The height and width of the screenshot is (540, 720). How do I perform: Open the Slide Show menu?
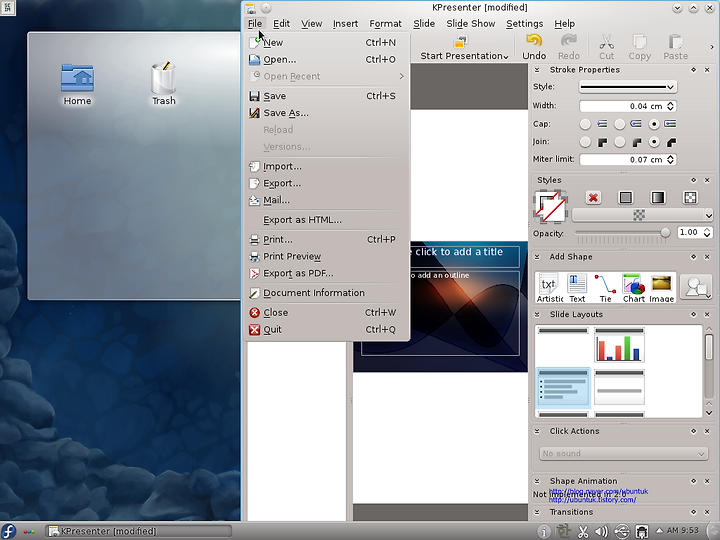pos(471,23)
